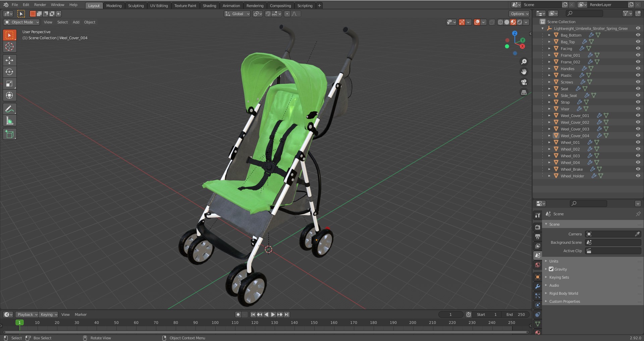Click the Blender logo menu icon
Viewport: 644px width, 341px height.
click(6, 5)
